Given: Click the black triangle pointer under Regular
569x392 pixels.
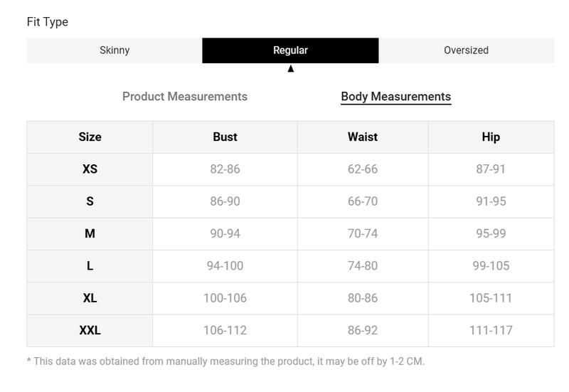Looking at the screenshot, I should click(291, 68).
